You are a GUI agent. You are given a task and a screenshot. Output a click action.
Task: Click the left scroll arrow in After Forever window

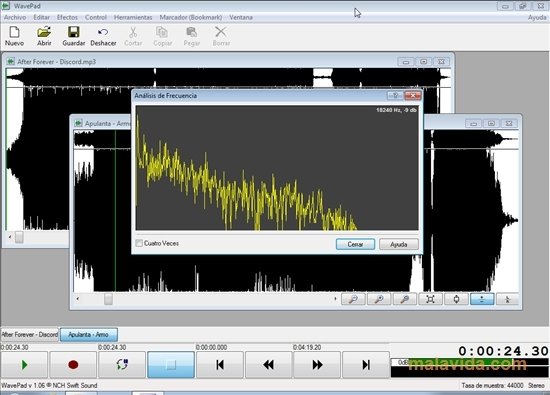pyautogui.click(x=9, y=237)
